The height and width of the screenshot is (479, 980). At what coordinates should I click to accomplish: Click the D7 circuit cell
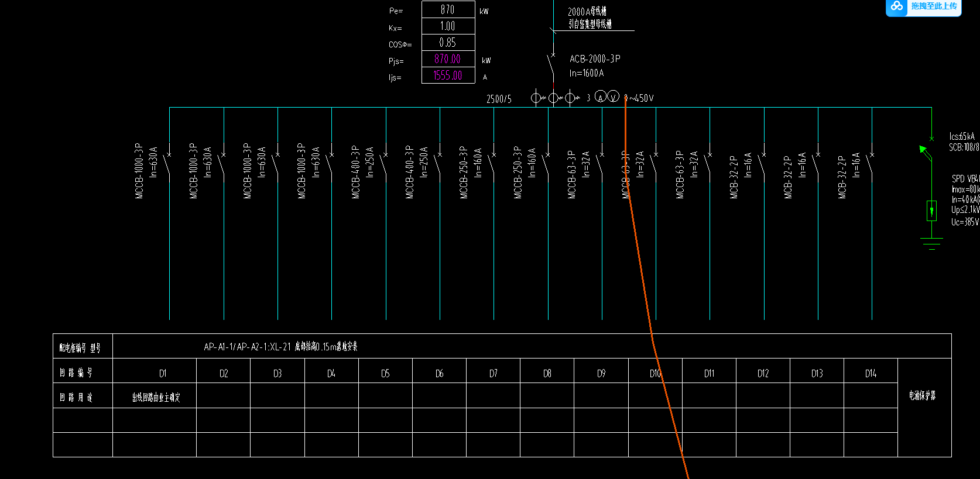click(x=493, y=370)
